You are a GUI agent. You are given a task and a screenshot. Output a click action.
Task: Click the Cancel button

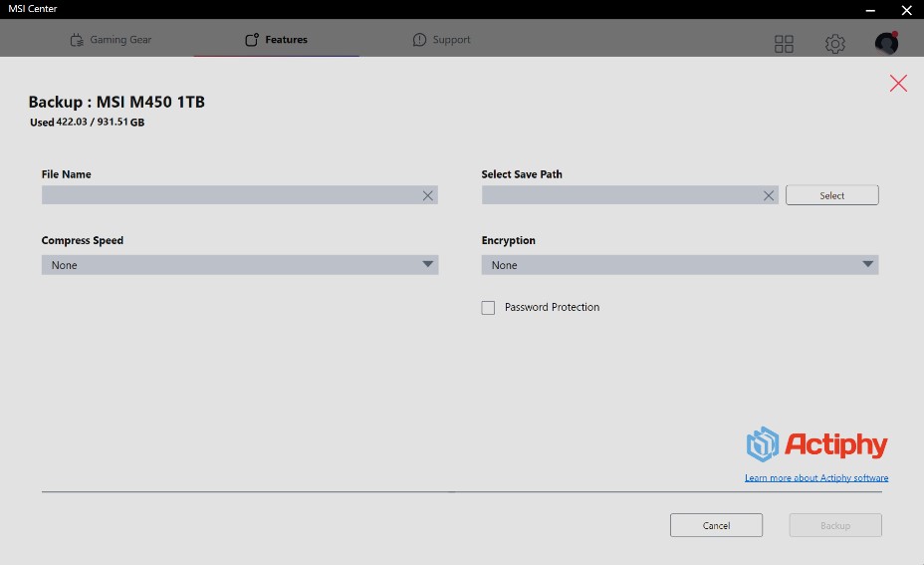(716, 525)
